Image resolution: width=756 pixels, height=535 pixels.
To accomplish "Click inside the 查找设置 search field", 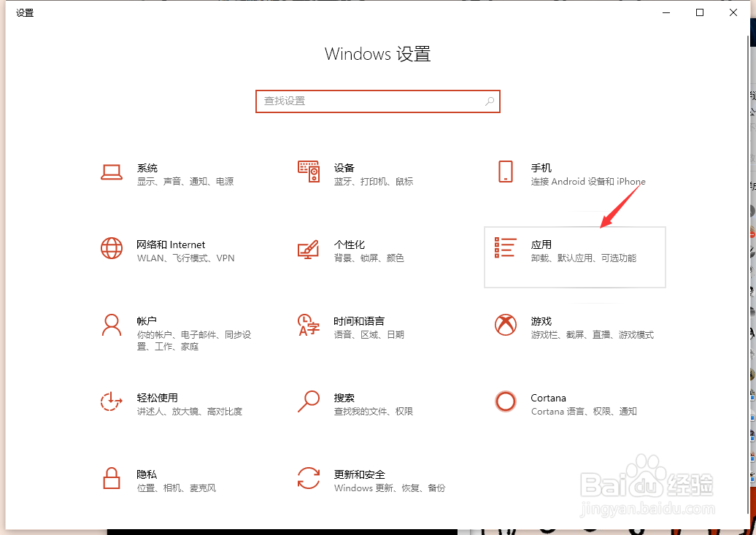I will [x=365, y=101].
